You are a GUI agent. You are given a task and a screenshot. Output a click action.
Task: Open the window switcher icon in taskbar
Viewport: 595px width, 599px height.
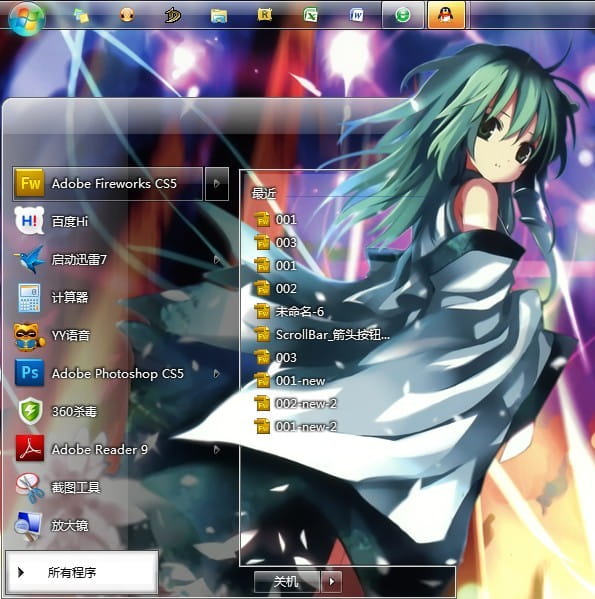81,16
